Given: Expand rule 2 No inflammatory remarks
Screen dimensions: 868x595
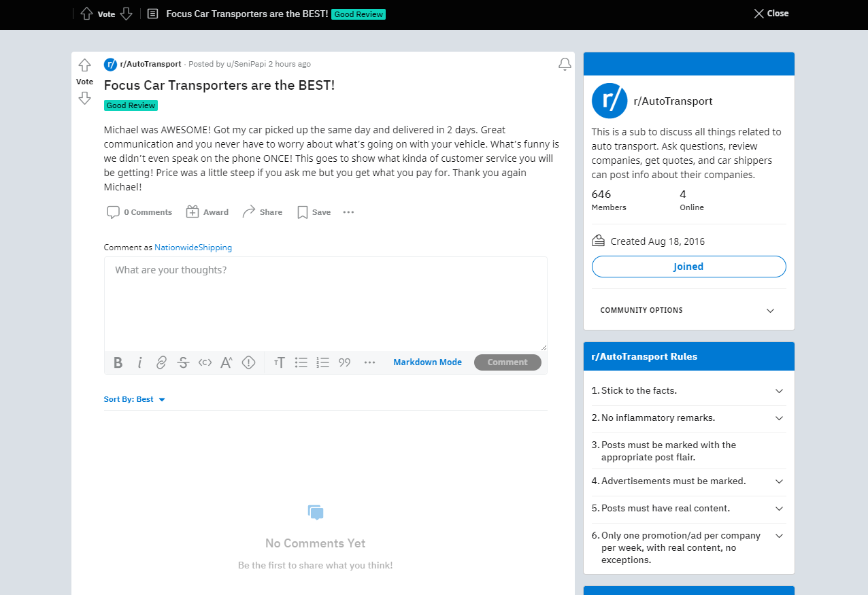Looking at the screenshot, I should [x=688, y=418].
